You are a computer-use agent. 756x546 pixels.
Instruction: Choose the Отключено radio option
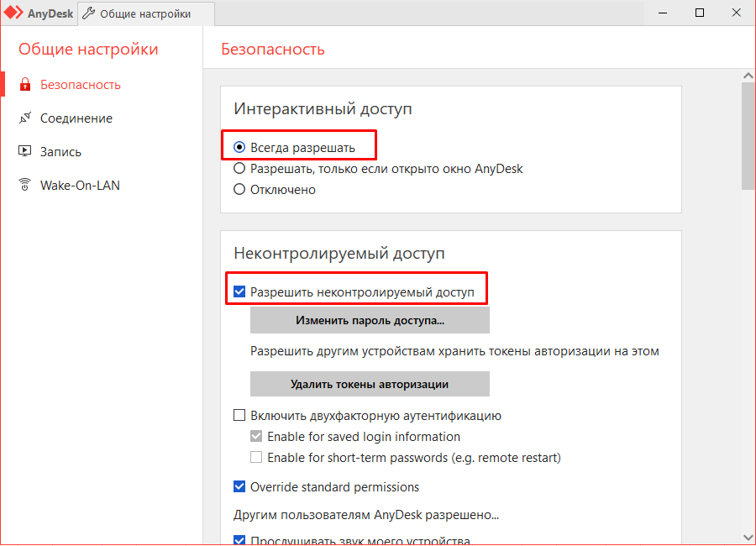pyautogui.click(x=239, y=190)
